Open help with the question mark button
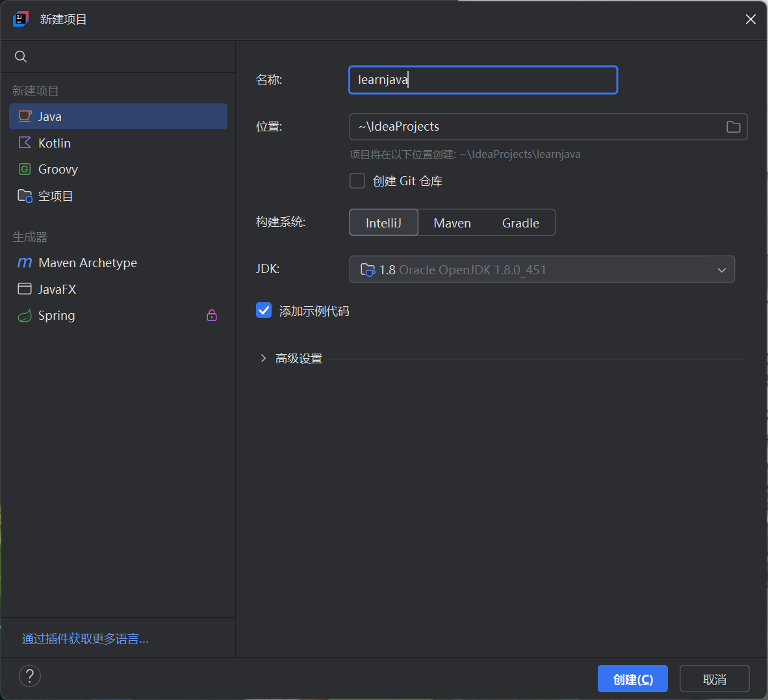 tap(29, 676)
